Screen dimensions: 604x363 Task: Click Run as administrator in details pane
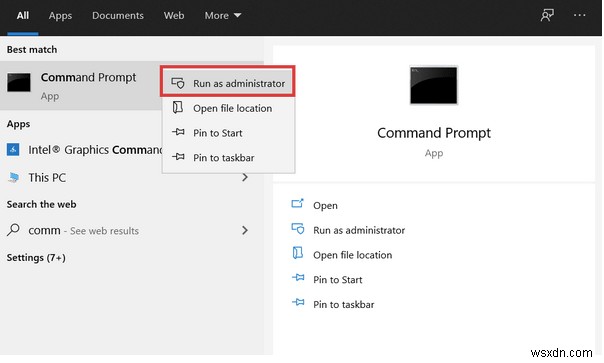(x=359, y=230)
